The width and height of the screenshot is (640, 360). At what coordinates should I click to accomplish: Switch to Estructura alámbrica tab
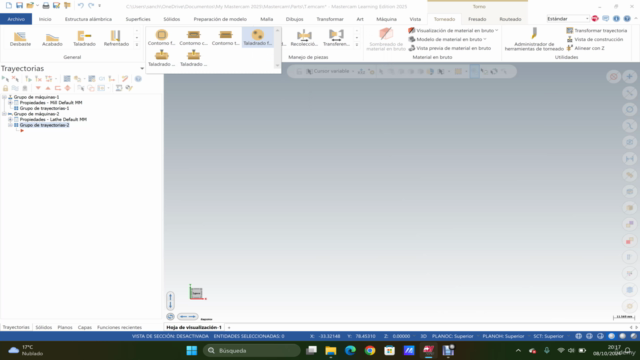88,19
